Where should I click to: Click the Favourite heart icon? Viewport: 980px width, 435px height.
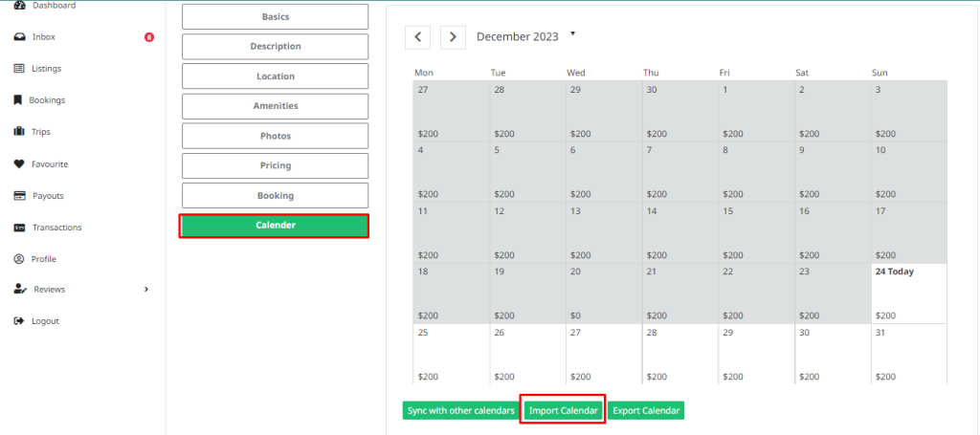pyautogui.click(x=19, y=164)
